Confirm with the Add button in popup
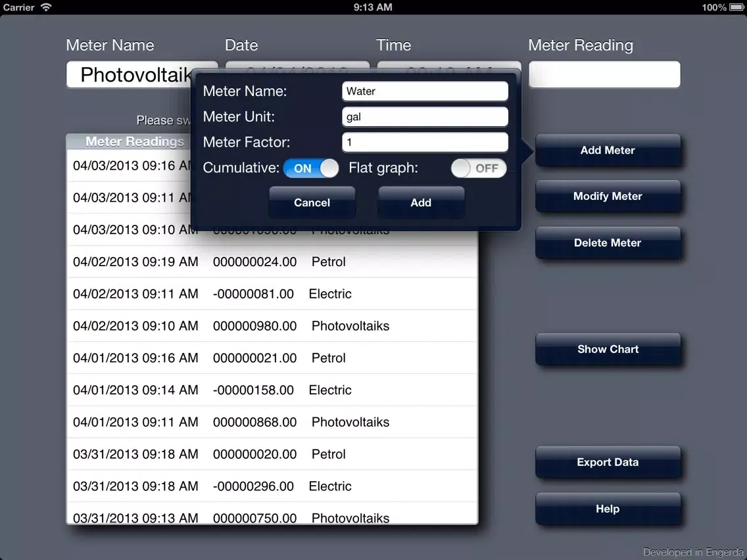747x560 pixels. pyautogui.click(x=421, y=202)
